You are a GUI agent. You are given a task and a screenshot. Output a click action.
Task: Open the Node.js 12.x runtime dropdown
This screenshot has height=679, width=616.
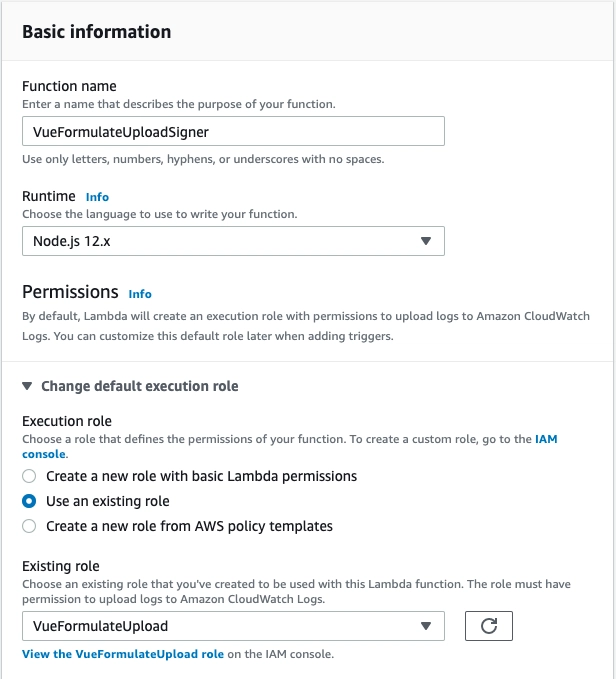(233, 241)
